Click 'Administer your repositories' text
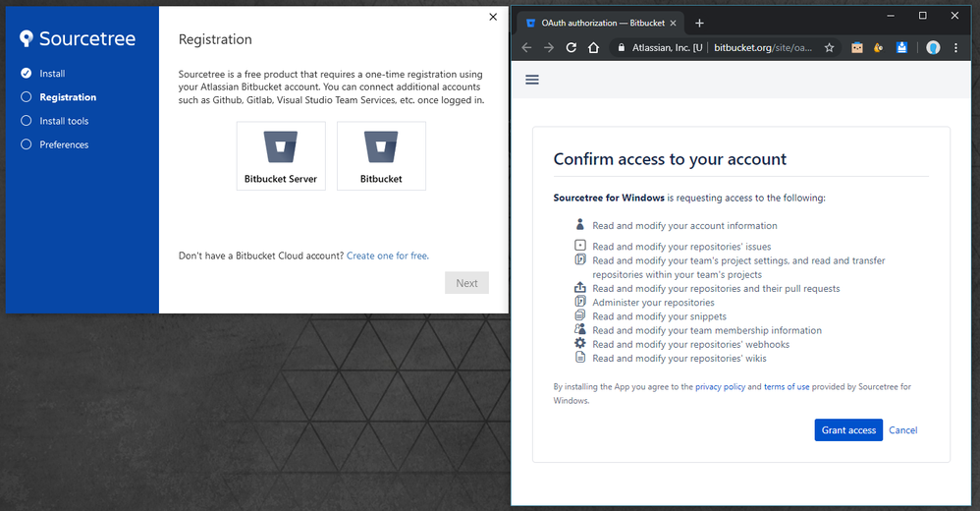The height and width of the screenshot is (511, 980). [x=653, y=303]
